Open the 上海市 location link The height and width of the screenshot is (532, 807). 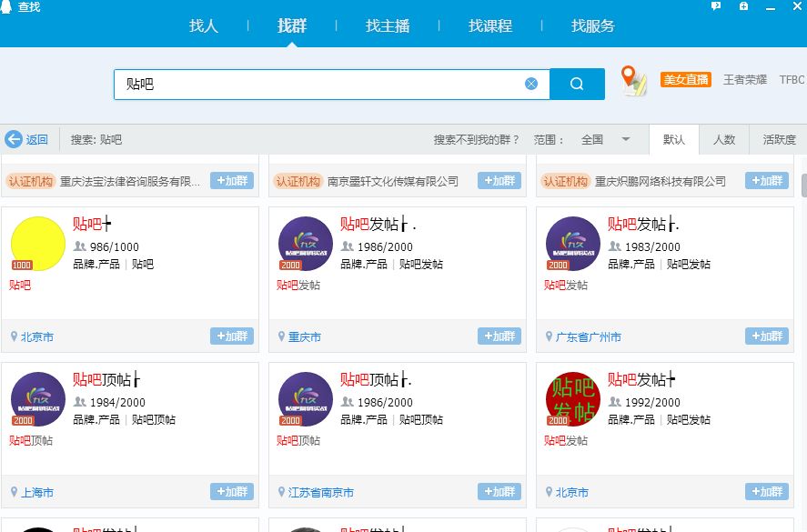pyautogui.click(x=37, y=492)
